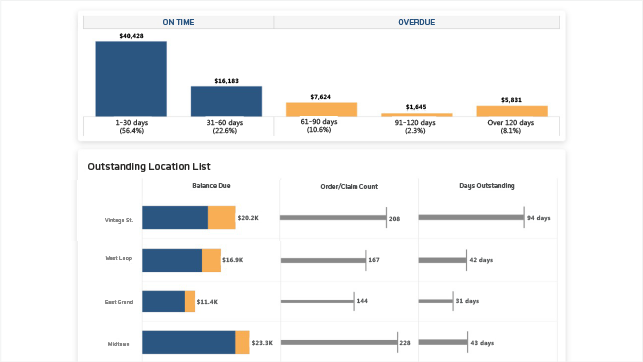Click the '91-120 days (2.3%)' axis label
This screenshot has height=362, width=643.
(x=415, y=127)
